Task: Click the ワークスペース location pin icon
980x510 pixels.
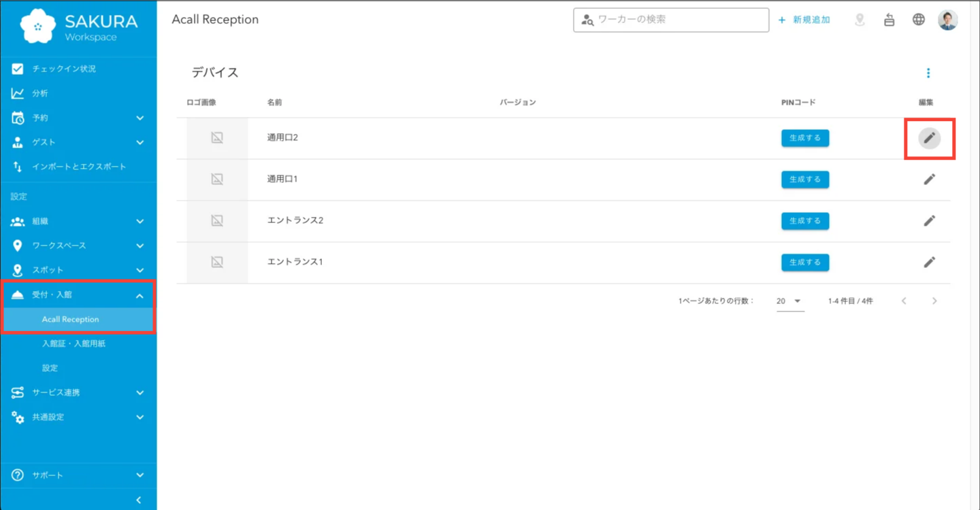Action: 18,246
